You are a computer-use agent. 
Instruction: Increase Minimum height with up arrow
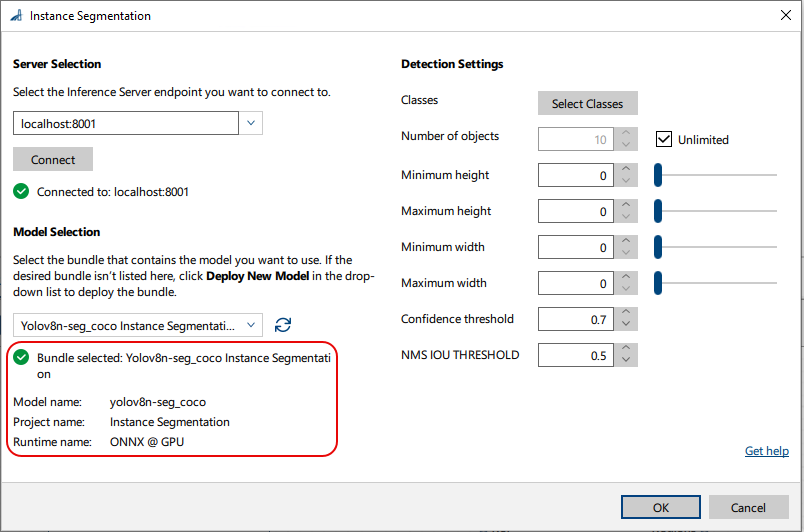(626, 169)
